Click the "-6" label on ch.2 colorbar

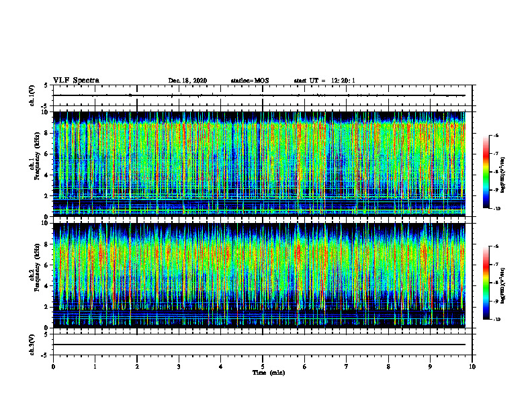pos(496,246)
